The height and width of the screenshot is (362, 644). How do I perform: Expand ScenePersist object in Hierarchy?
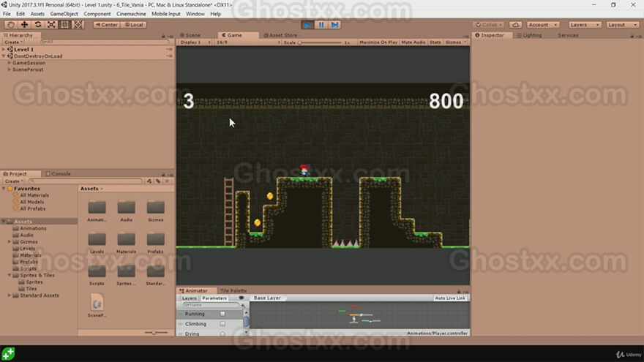click(9, 69)
